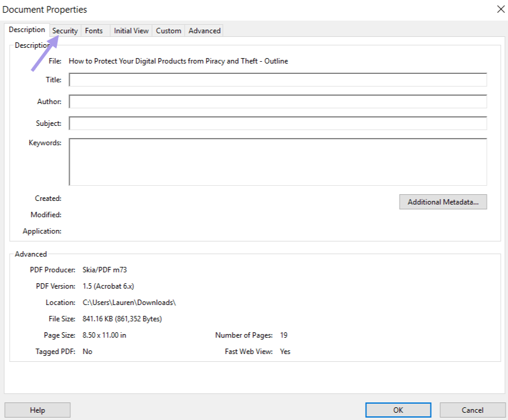Image resolution: width=508 pixels, height=420 pixels.
Task: Open the Initial View tab
Action: [131, 31]
